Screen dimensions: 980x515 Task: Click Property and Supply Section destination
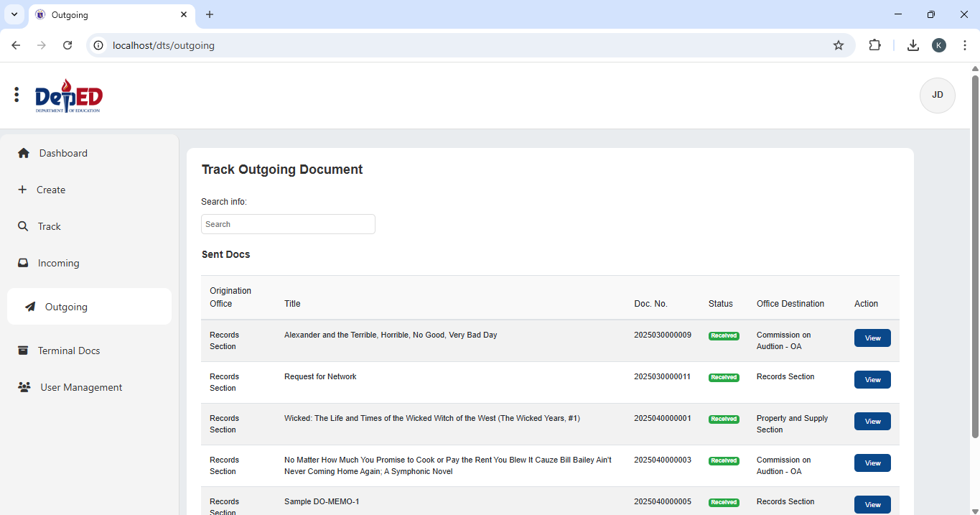[793, 424]
